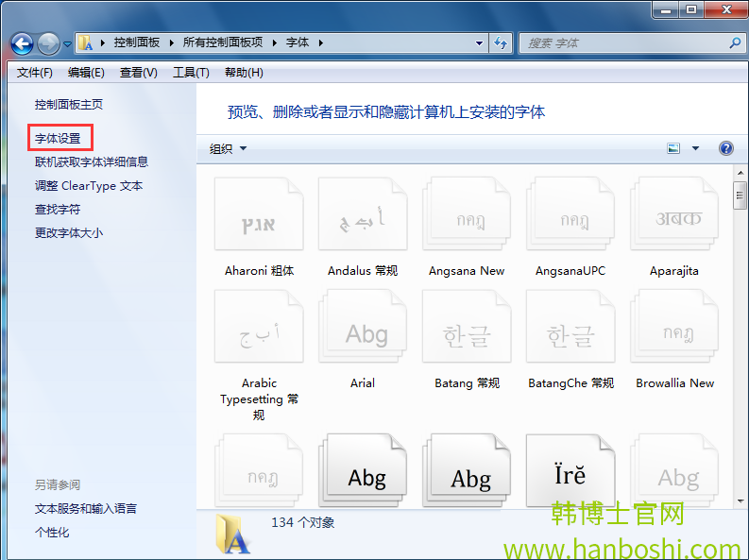Open 个性化 link

coord(52,533)
